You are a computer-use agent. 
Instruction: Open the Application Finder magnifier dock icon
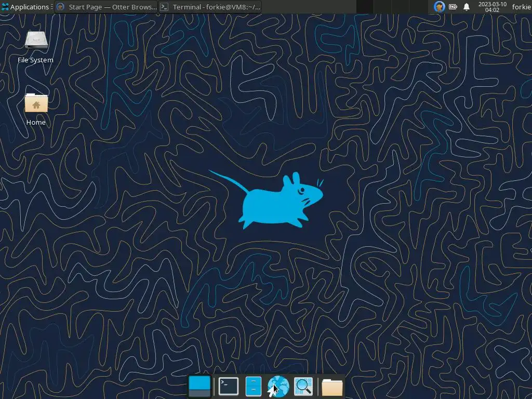pyautogui.click(x=303, y=386)
